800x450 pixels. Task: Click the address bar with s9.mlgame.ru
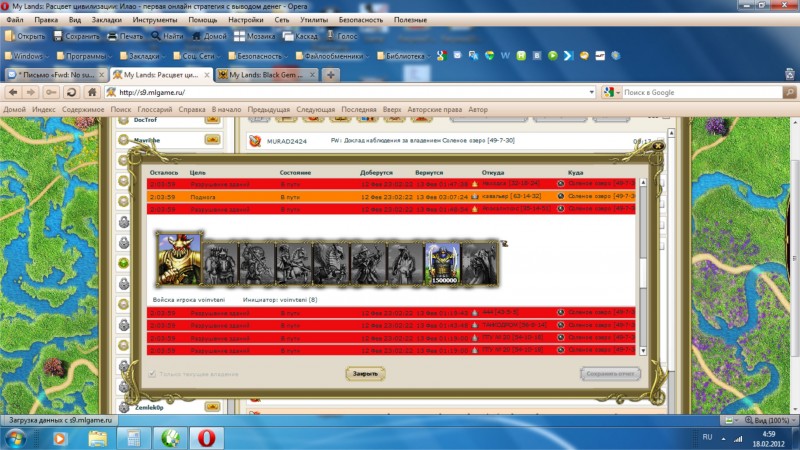(x=350, y=92)
